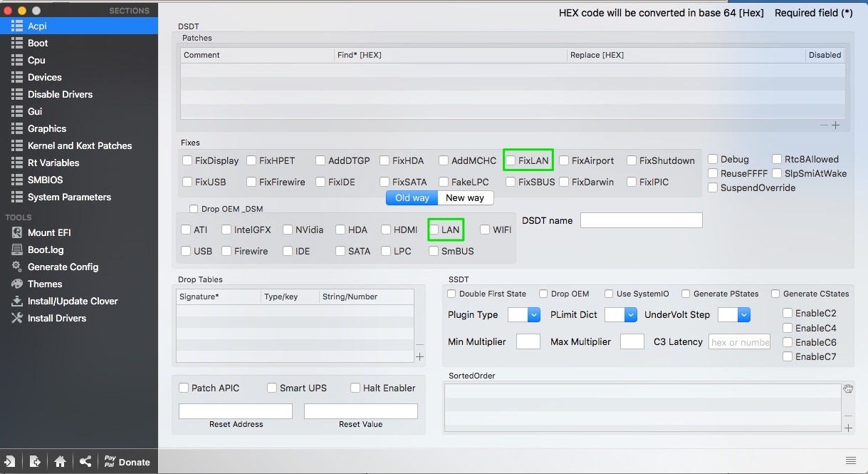Viewport: 868px width, 474px height.
Task: Click the PayPal Donate button
Action: 127,462
